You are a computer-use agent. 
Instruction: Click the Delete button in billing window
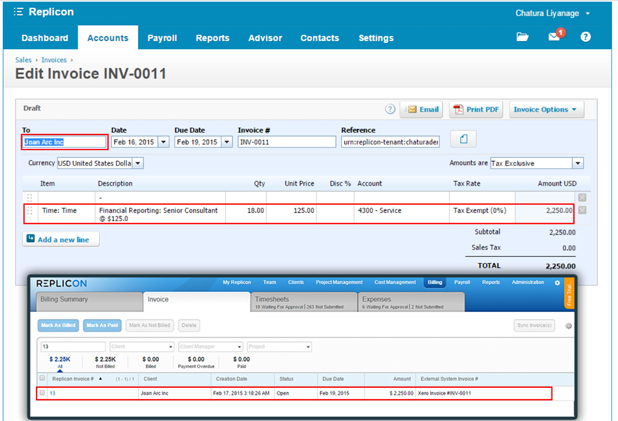point(189,325)
